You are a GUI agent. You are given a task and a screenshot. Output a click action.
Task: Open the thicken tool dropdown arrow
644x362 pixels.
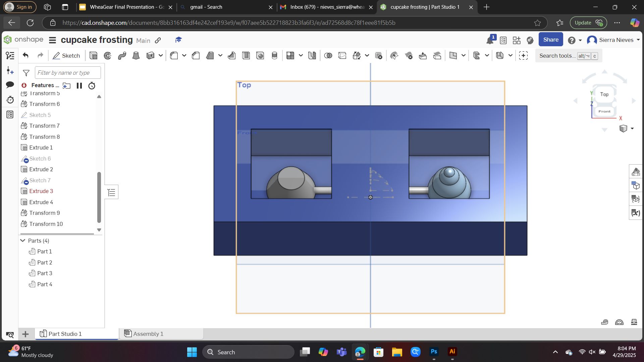click(x=161, y=56)
